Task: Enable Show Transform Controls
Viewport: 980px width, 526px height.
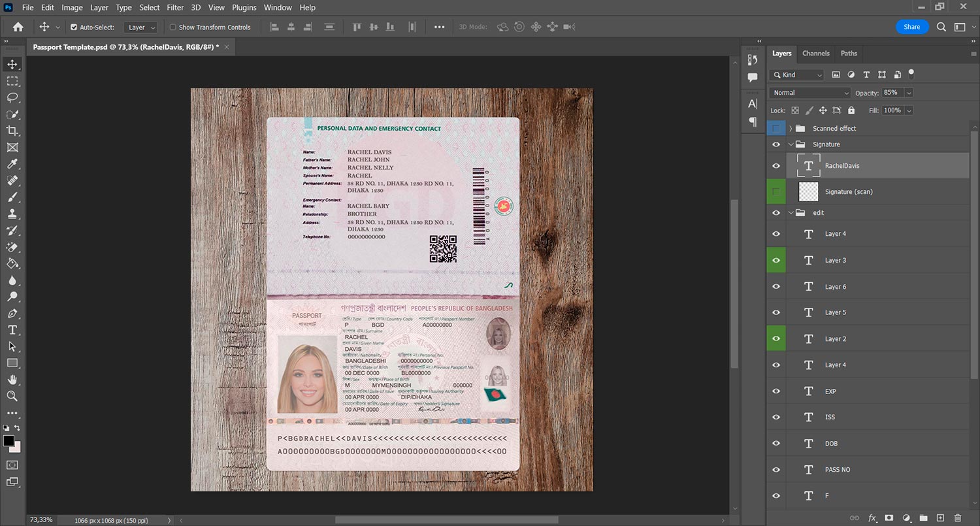Action: [173, 27]
